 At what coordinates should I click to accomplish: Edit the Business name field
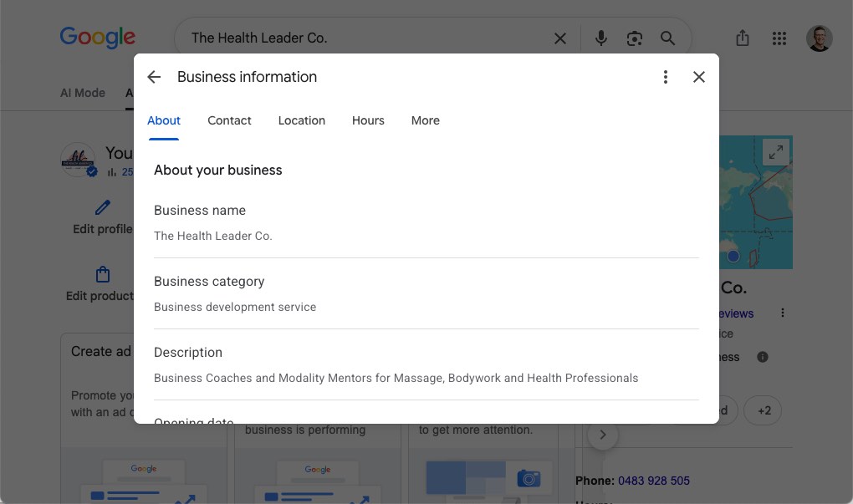(x=426, y=223)
